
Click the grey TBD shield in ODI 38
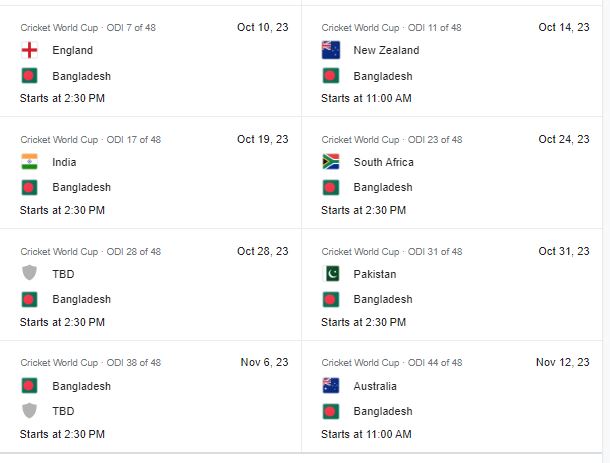[x=29, y=411]
